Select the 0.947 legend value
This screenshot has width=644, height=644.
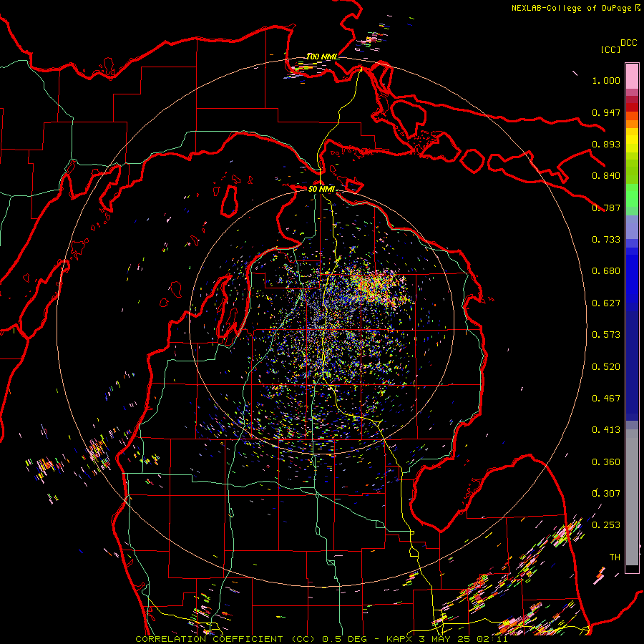pyautogui.click(x=606, y=112)
